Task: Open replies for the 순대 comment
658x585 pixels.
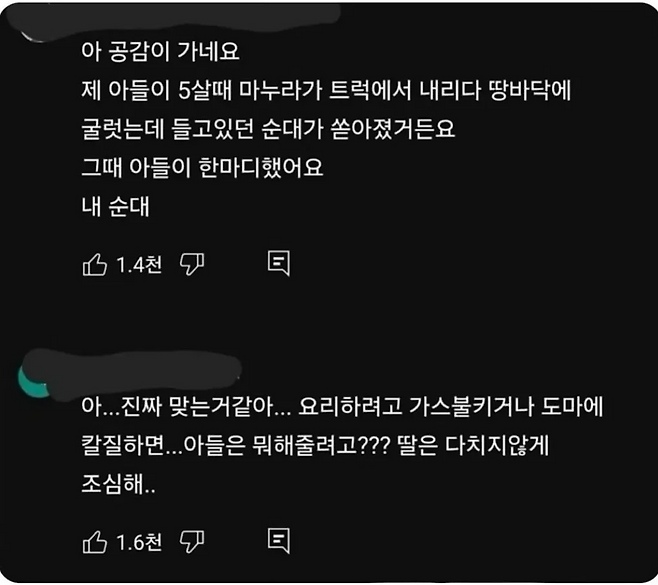Action: (x=280, y=264)
